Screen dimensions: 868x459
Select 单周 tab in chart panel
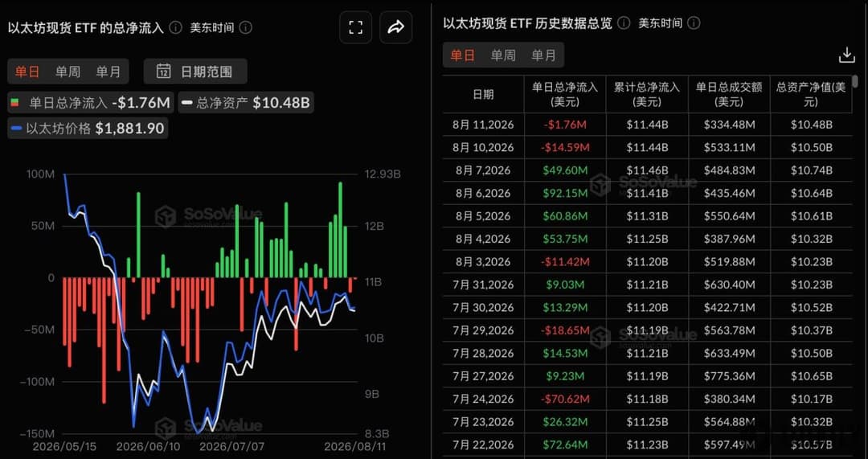tap(68, 72)
